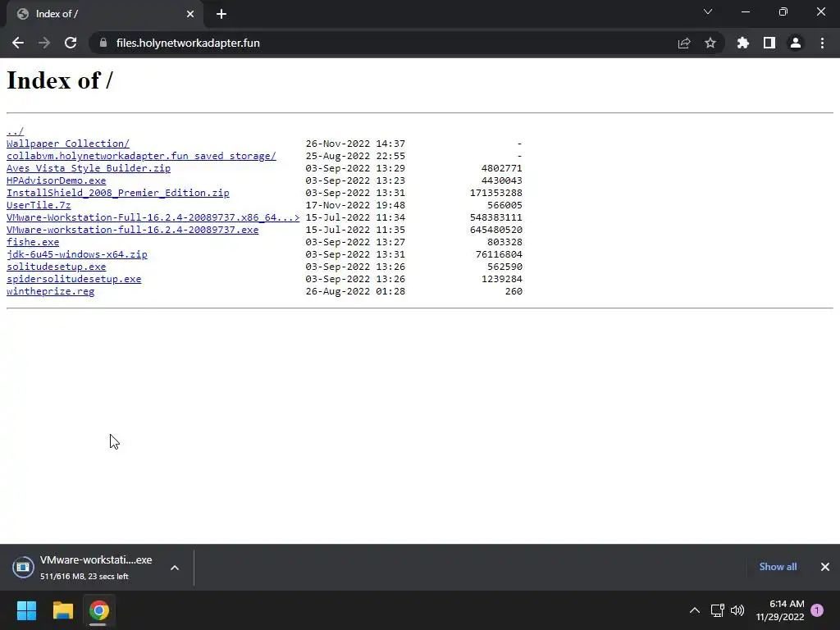Open the Chrome profile menu
This screenshot has width=840, height=630.
point(796,43)
